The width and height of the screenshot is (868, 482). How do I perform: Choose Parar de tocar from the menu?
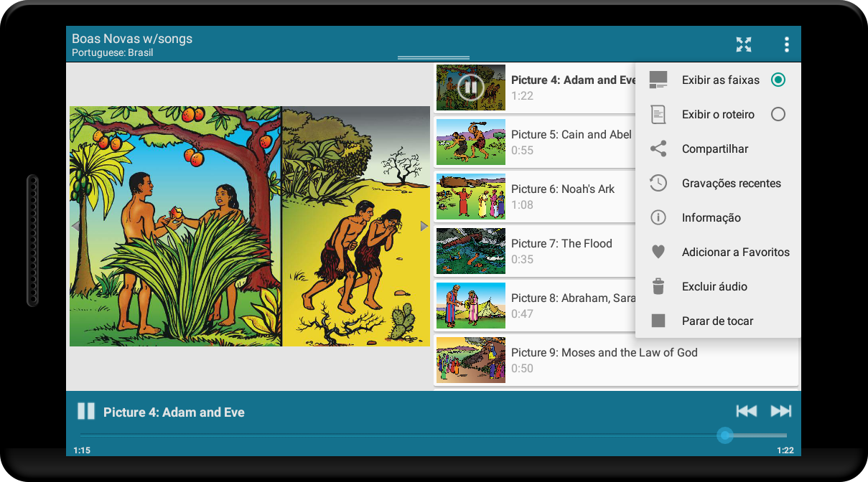pyautogui.click(x=718, y=321)
